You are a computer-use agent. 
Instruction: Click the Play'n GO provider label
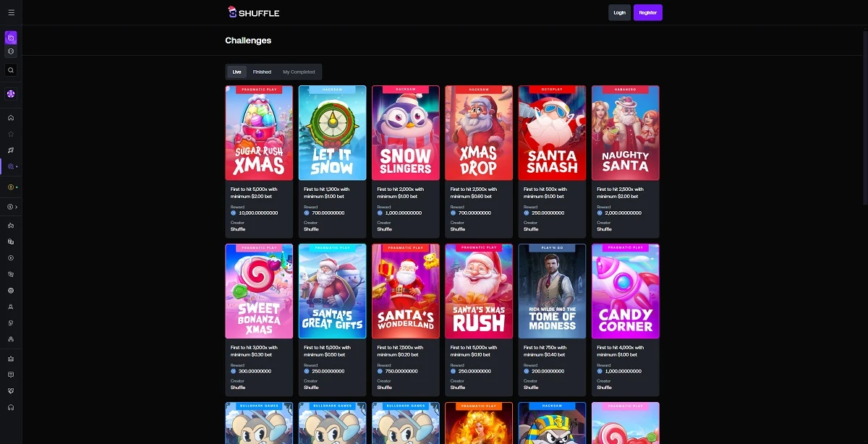click(552, 248)
